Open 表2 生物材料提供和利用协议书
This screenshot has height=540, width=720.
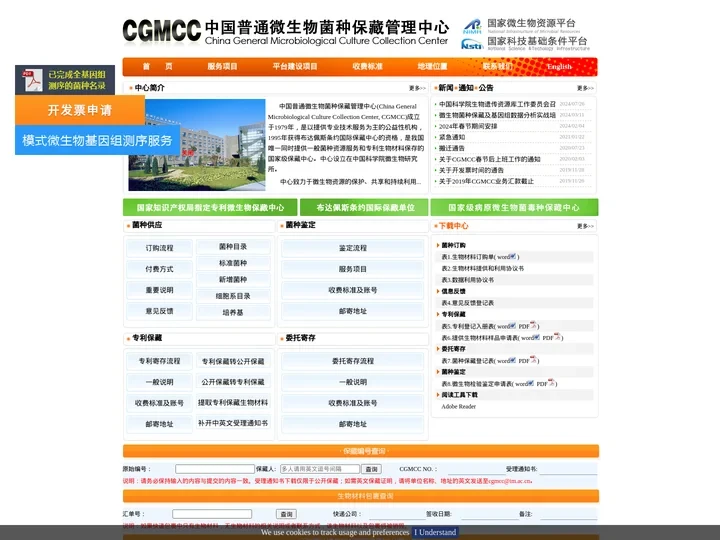483,269
